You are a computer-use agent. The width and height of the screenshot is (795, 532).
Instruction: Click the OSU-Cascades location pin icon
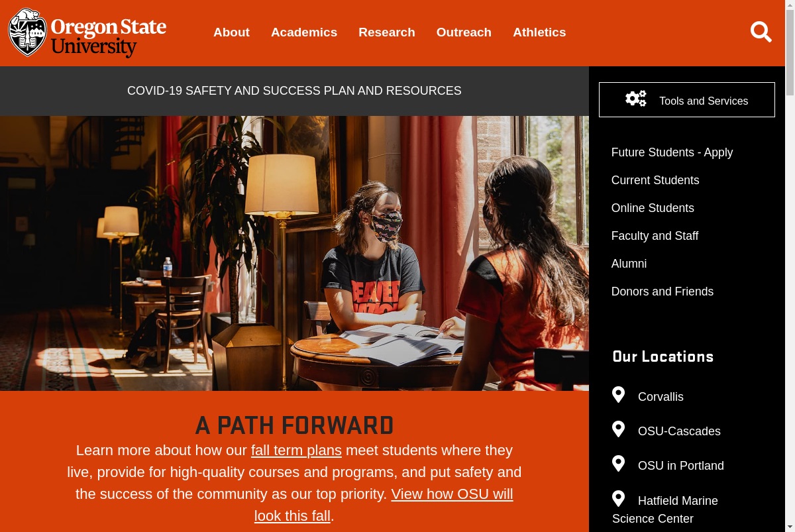(618, 429)
